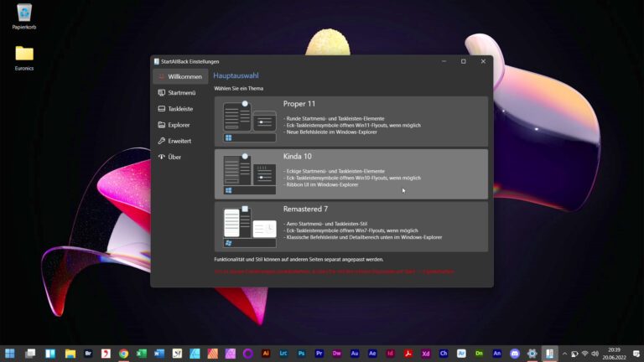The width and height of the screenshot is (644, 362).
Task: Launch Adobe Dimension from the taskbar
Action: point(479,354)
